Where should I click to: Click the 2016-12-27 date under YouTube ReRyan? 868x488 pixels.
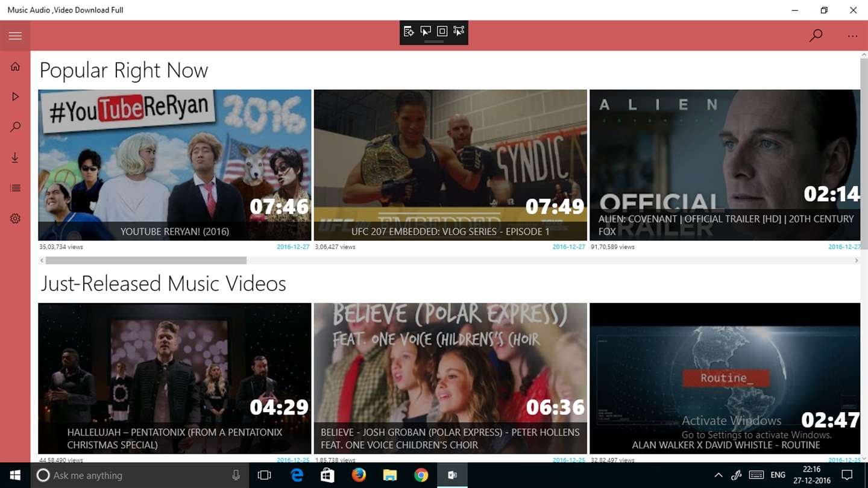(x=293, y=247)
